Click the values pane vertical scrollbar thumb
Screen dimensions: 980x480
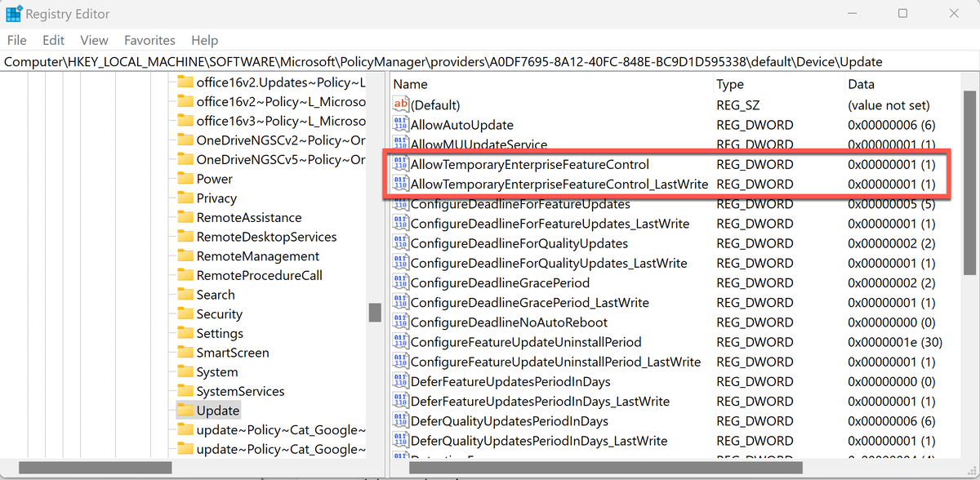click(x=970, y=181)
